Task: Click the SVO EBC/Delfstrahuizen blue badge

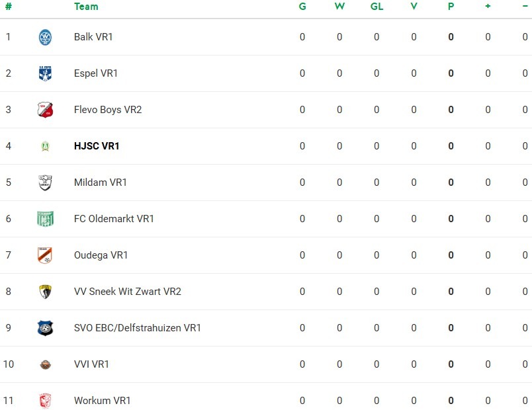Action: (45, 328)
